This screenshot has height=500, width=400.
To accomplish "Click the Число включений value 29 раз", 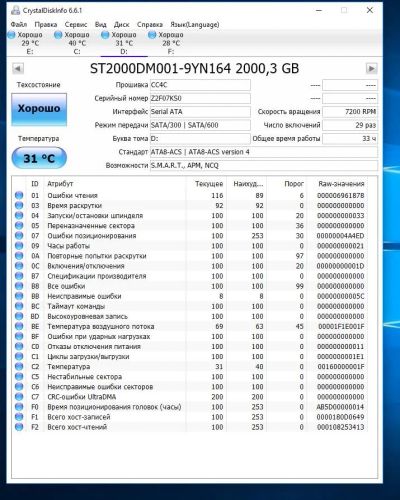I will [x=350, y=125].
